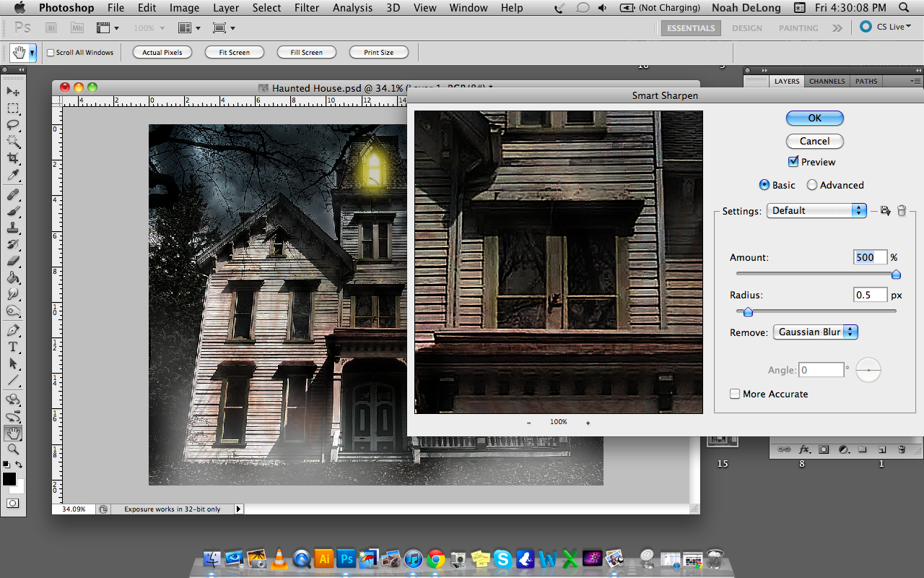Image resolution: width=924 pixels, height=578 pixels.
Task: Click OK in Smart Sharpen dialog
Action: coord(815,118)
